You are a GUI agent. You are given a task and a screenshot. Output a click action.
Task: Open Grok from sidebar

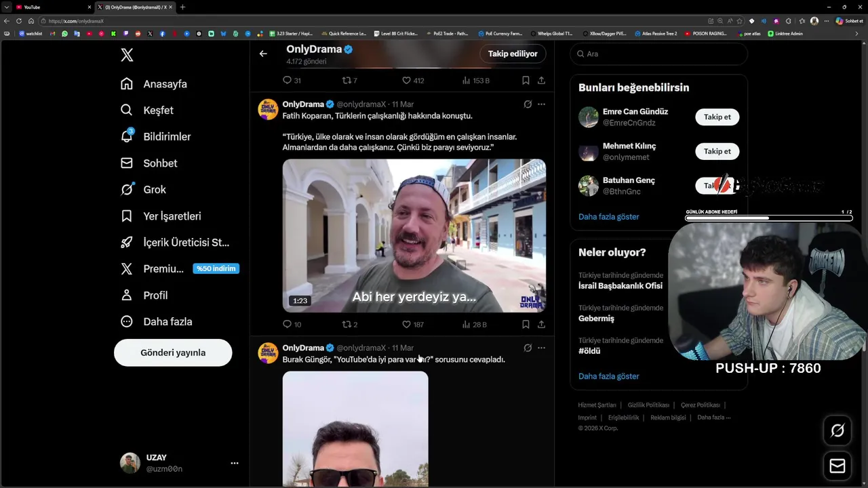[143, 190]
